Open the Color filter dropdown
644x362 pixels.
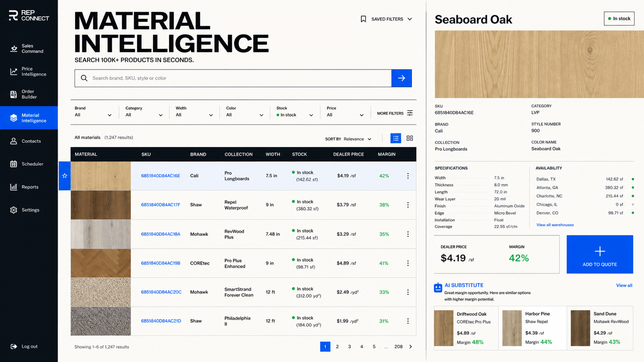click(x=245, y=112)
